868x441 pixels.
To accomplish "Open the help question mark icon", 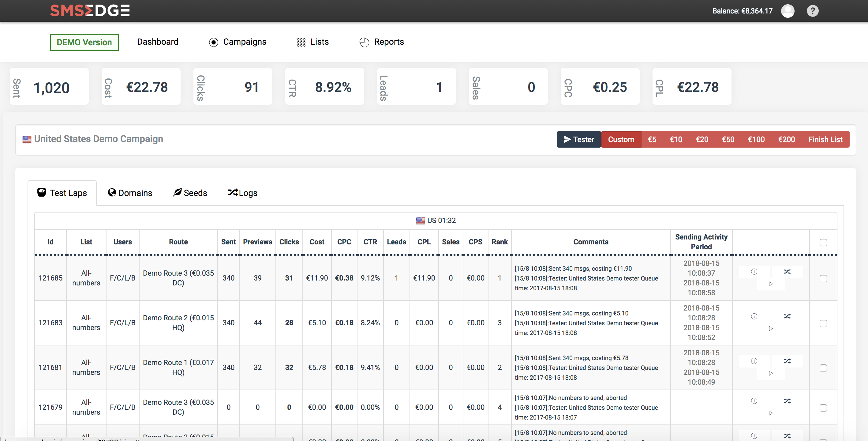I will pyautogui.click(x=812, y=11).
